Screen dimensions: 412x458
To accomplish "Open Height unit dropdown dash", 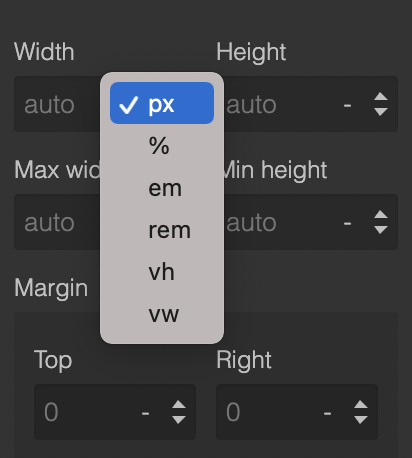I will point(347,105).
